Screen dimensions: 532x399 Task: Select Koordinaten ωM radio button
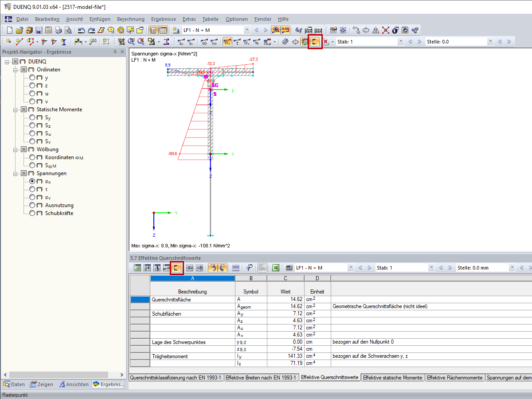click(32, 157)
